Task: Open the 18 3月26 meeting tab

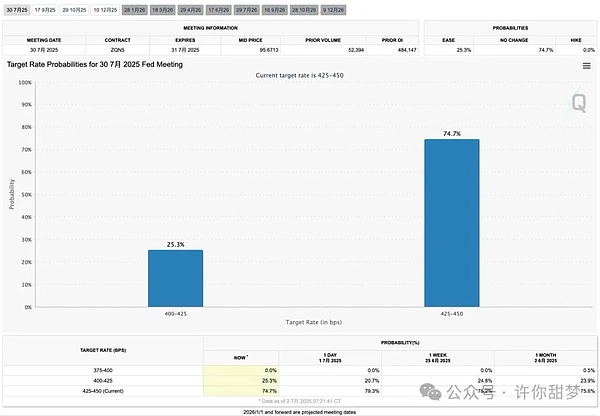Action: point(162,9)
